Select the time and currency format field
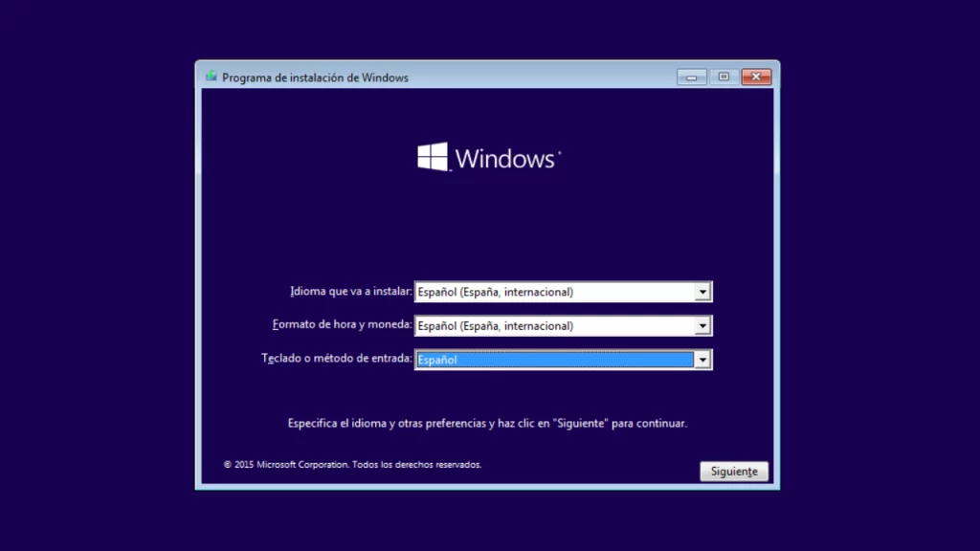980x551 pixels. tap(563, 325)
